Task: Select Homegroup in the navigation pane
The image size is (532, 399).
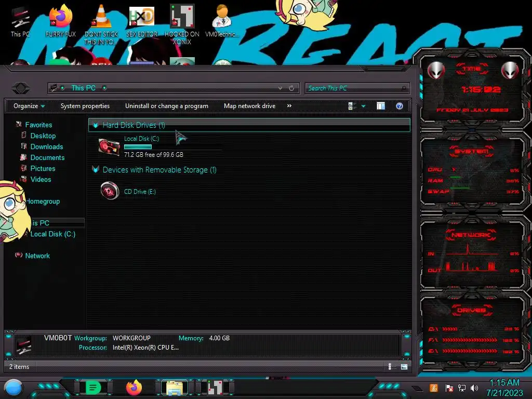Action: [x=43, y=201]
